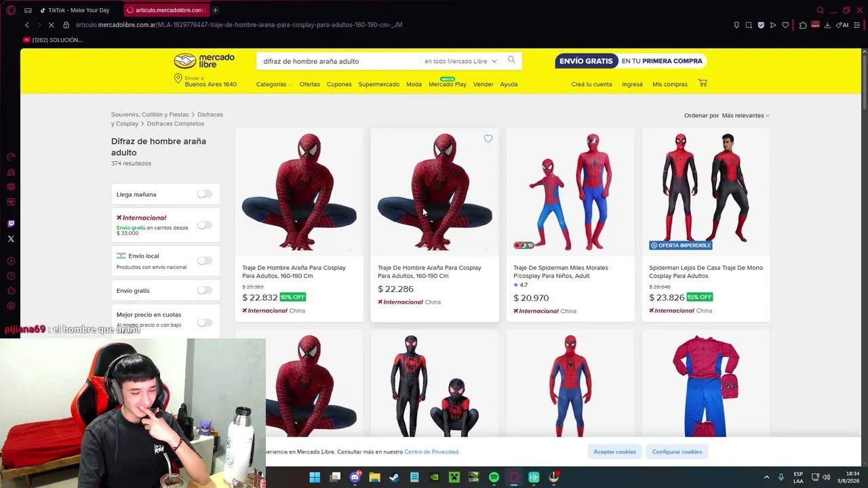The height and width of the screenshot is (488, 868).
Task: Select the articulo.mercadolibre.com tab
Action: click(x=165, y=10)
